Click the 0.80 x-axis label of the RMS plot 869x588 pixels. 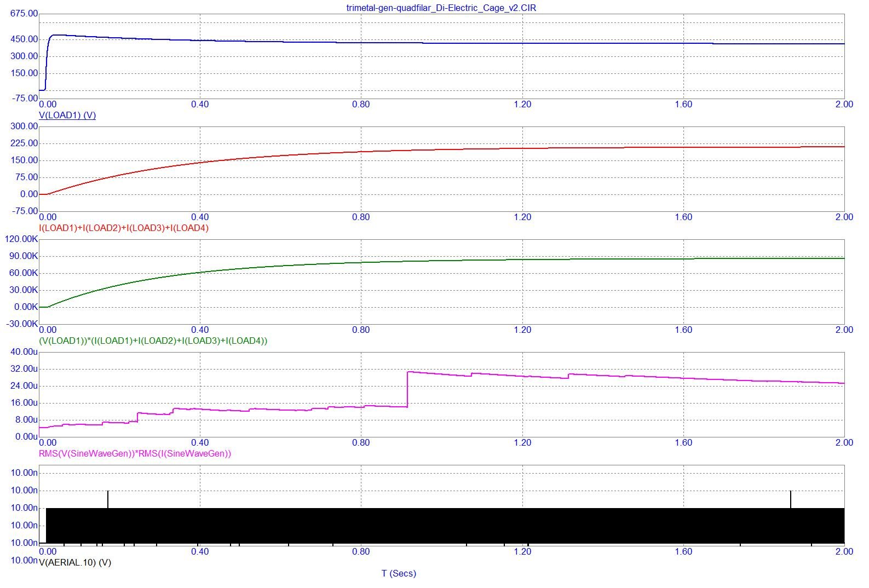pos(361,443)
